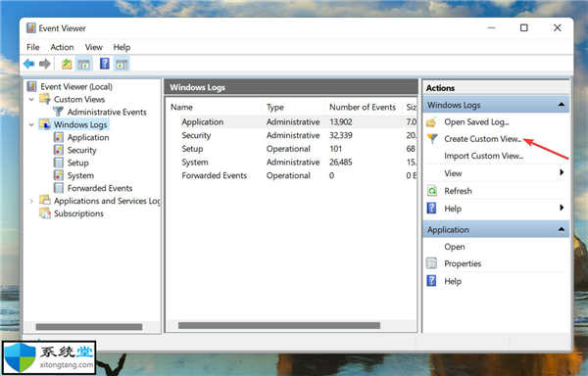Click the center pane horizontal scrollbar
Viewport: 588px width, 376px height.
tap(279, 325)
